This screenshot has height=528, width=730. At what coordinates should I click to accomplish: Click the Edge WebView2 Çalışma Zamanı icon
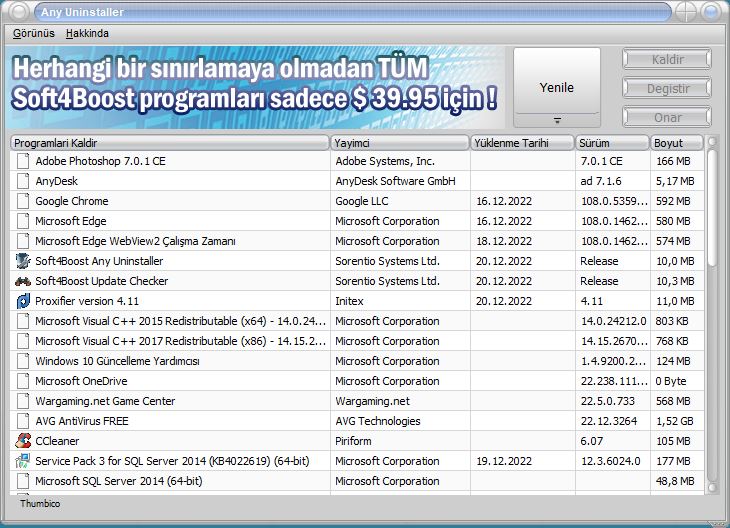[23, 241]
